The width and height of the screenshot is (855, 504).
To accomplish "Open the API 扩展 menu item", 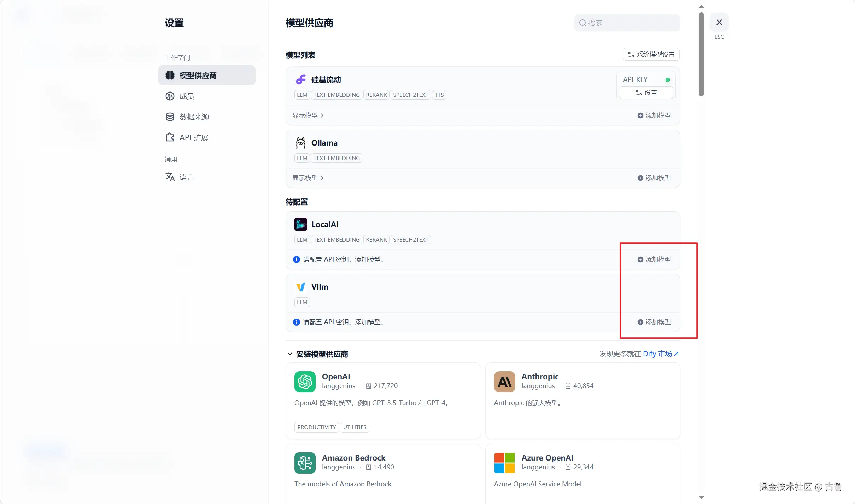I will (x=194, y=137).
